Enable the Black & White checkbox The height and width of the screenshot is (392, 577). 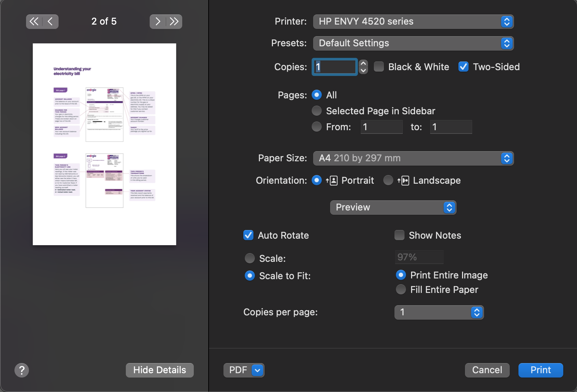(379, 67)
